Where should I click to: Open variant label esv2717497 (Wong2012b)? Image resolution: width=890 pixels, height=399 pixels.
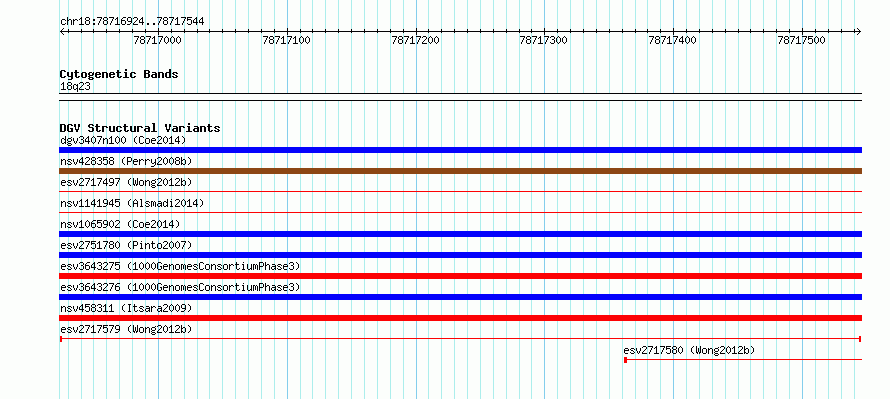coord(126,182)
